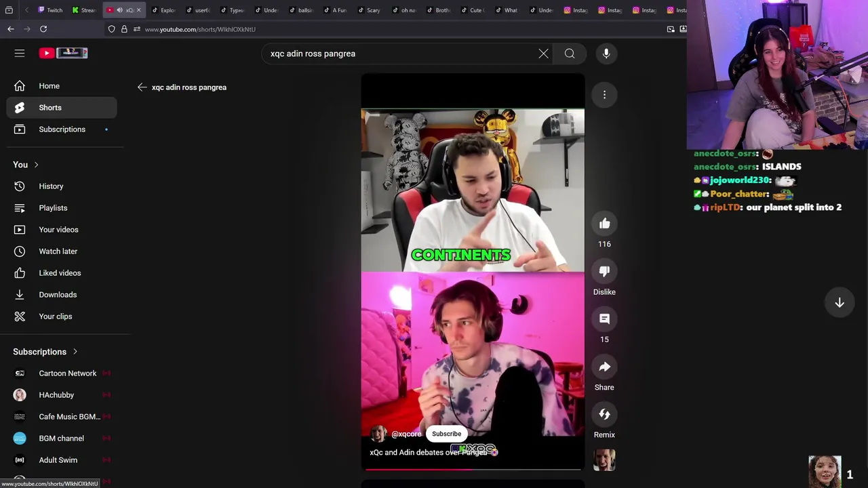Viewport: 868px width, 488px height.
Task: Start voice search with the microphone
Action: click(x=606, y=54)
